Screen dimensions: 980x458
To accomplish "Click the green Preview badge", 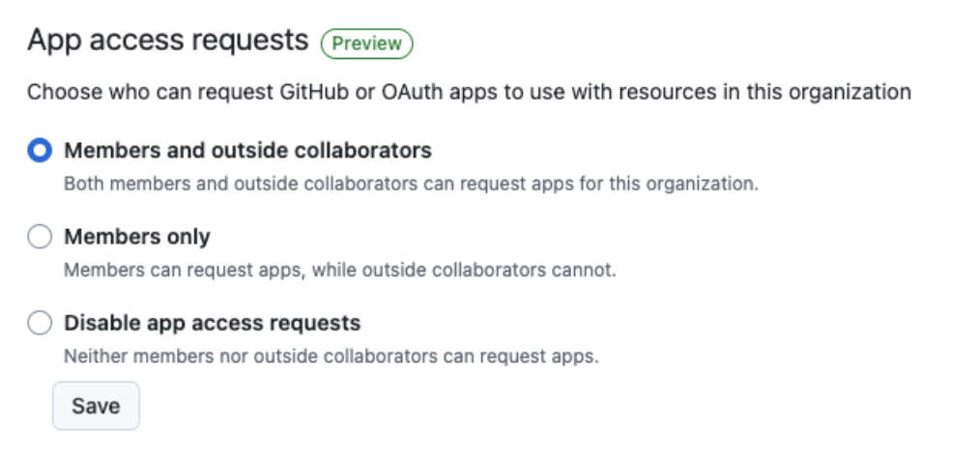I will pos(366,43).
